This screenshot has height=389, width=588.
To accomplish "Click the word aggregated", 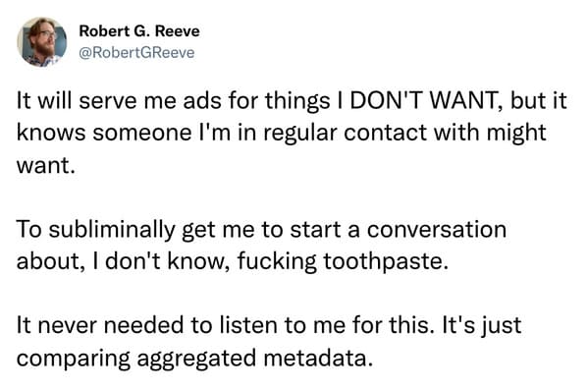I will 196,359.
